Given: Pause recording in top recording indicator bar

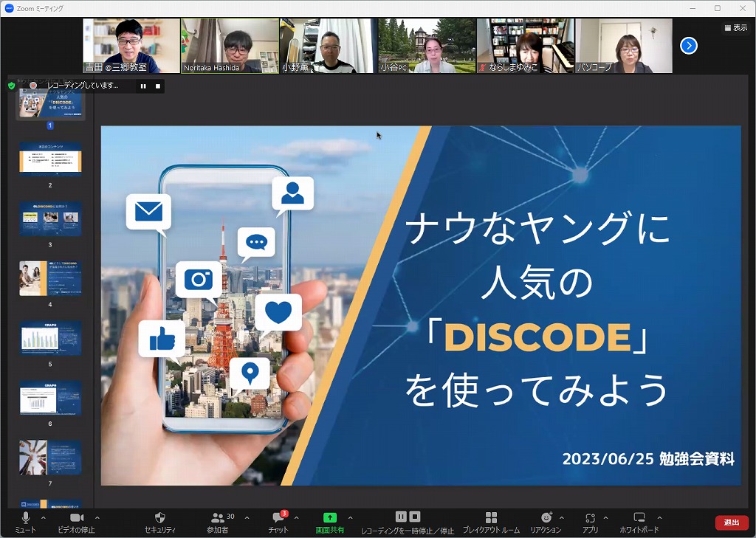Looking at the screenshot, I should 143,86.
